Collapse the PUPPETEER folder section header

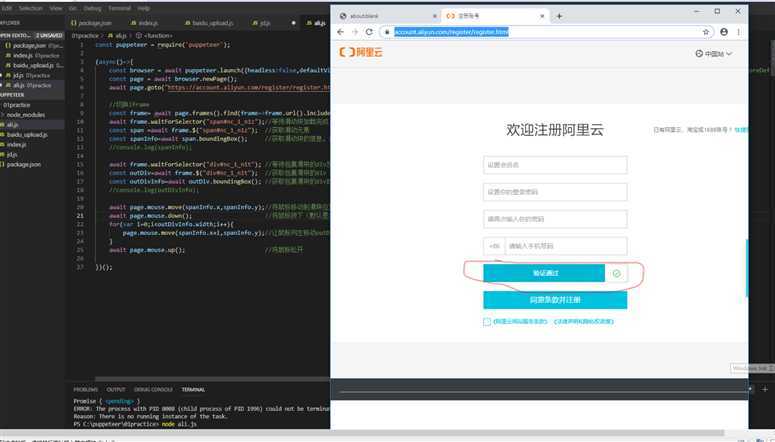pos(32,95)
